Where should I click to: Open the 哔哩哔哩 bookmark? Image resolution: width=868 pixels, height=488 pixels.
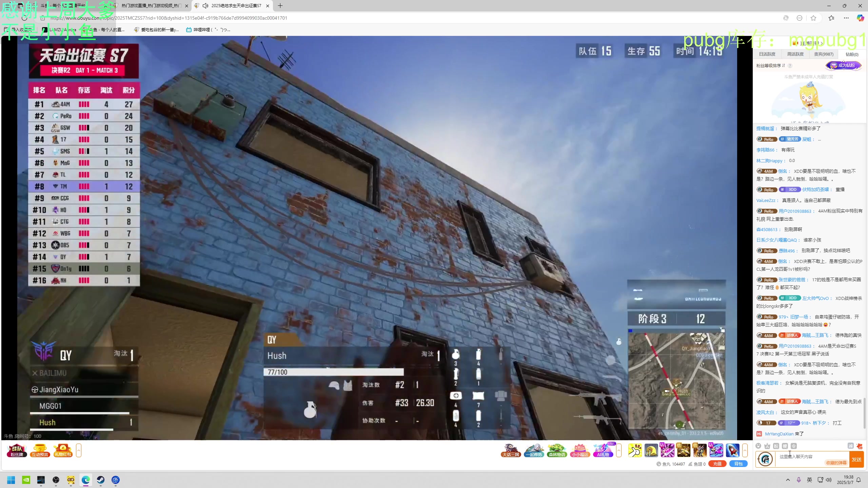point(208,30)
